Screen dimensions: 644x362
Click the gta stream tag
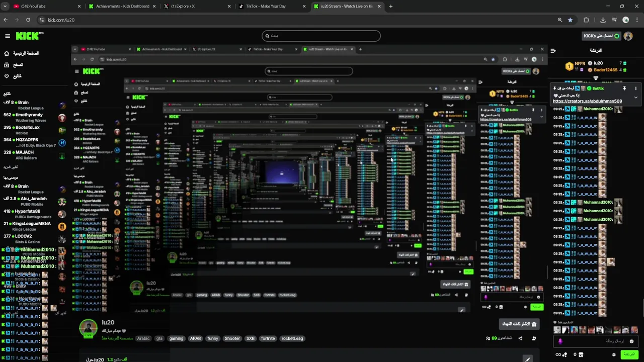point(159,338)
